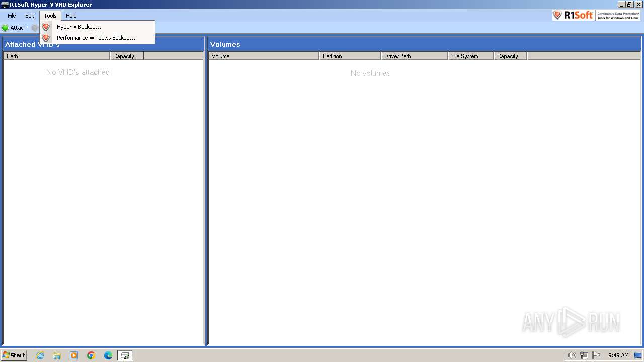The height and width of the screenshot is (362, 644).
Task: Sort attached VHDs by Capacity column
Action: click(x=127, y=56)
